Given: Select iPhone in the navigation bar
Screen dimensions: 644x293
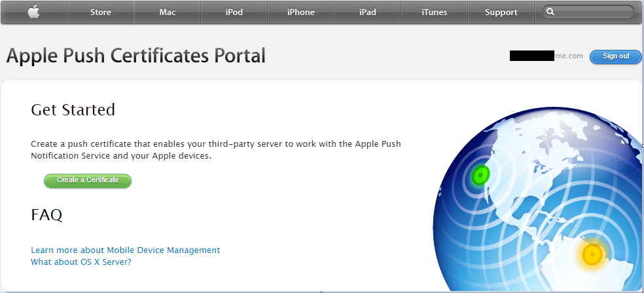Looking at the screenshot, I should pyautogui.click(x=301, y=12).
